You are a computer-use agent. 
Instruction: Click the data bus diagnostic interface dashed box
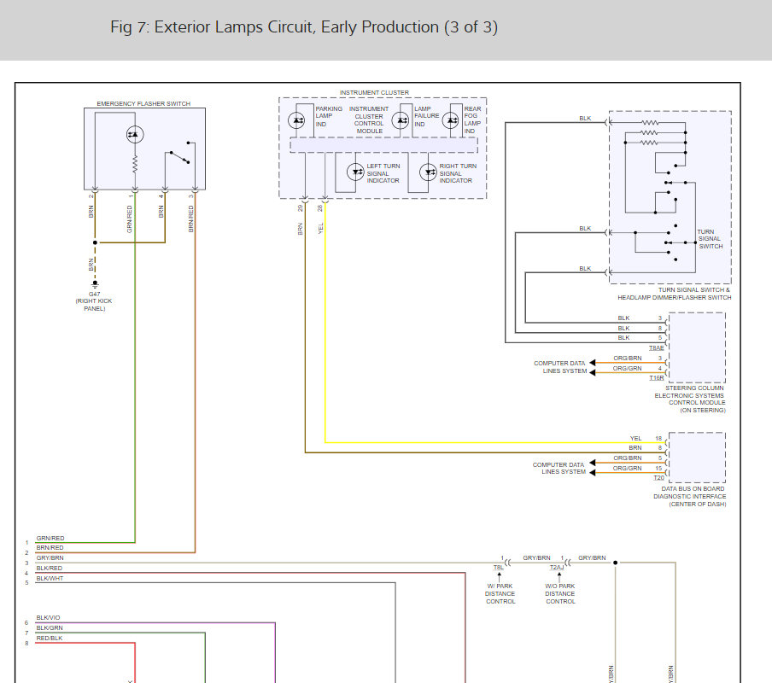pos(697,458)
